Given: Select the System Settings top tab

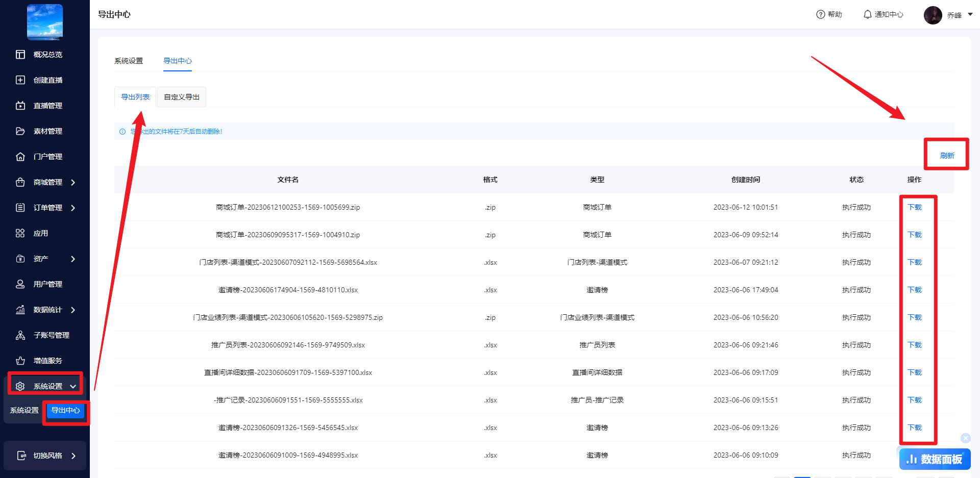Looking at the screenshot, I should 129,61.
